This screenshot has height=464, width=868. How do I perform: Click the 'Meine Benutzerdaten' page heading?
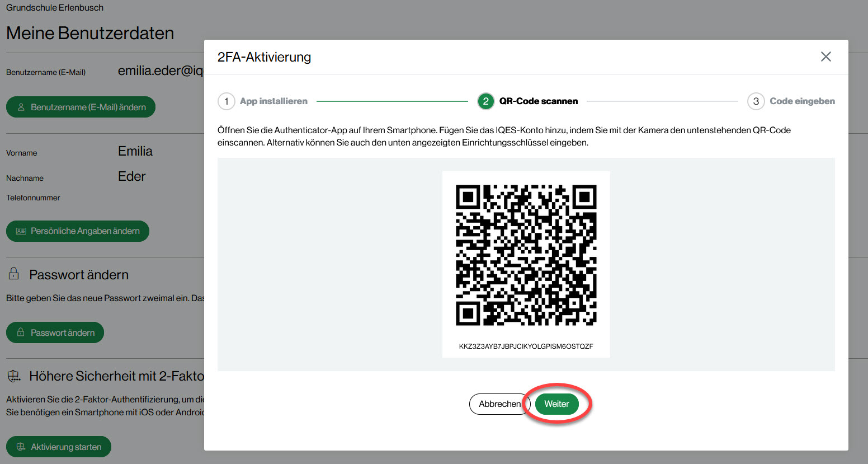(x=90, y=33)
